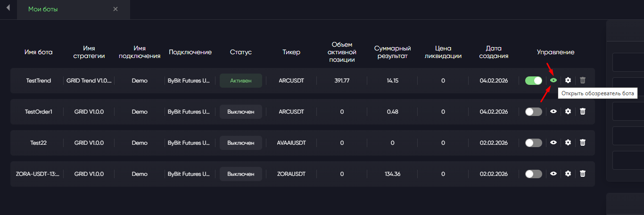Open settings gear for TestTrend bot
This screenshot has width=644, height=215.
[x=568, y=81]
